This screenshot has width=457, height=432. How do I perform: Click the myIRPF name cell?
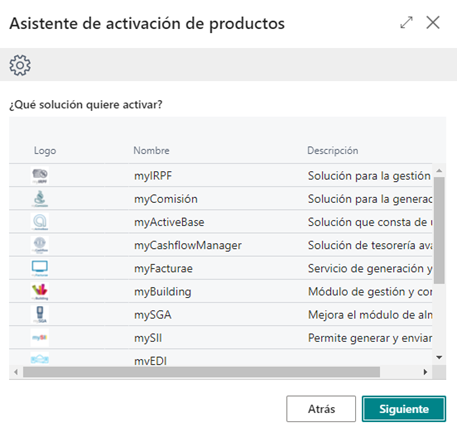(153, 176)
